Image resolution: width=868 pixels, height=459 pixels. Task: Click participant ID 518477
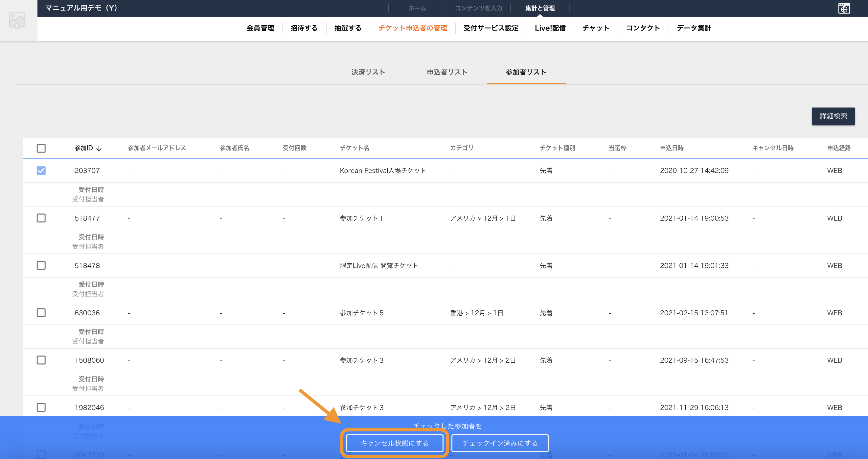click(x=87, y=218)
